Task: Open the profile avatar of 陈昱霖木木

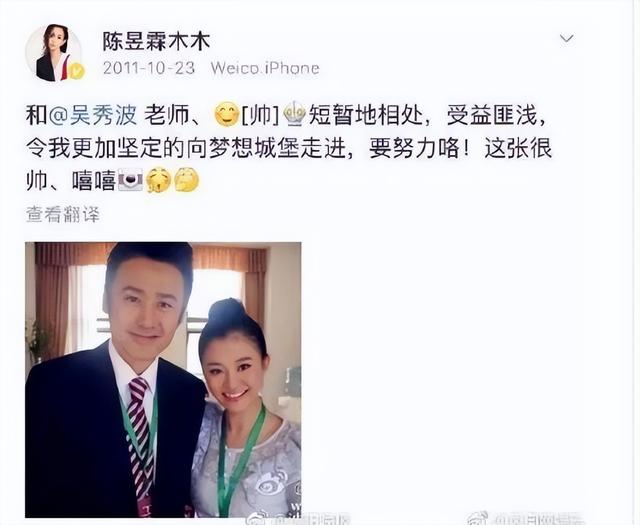Action: [x=53, y=53]
